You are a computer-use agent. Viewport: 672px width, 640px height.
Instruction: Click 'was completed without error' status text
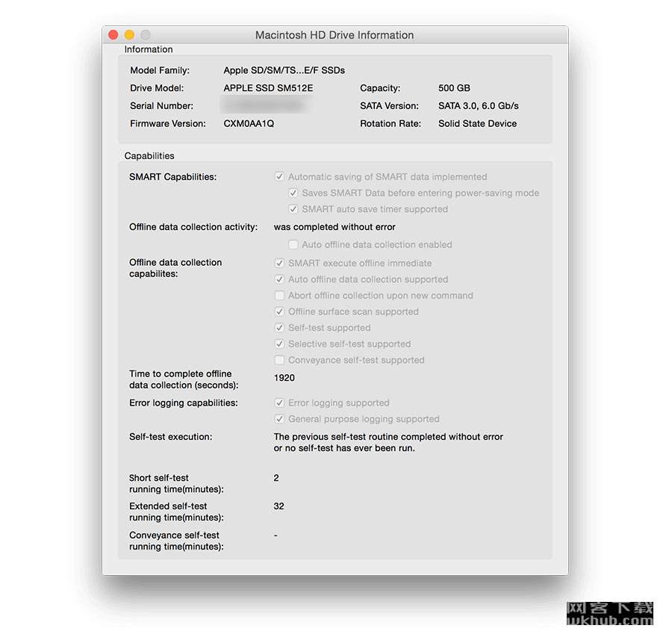pyautogui.click(x=335, y=227)
